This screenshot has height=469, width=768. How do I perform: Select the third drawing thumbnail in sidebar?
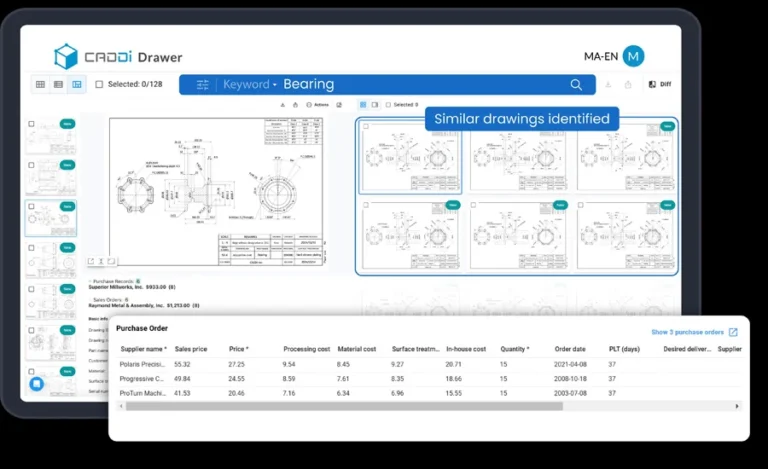[x=51, y=218]
